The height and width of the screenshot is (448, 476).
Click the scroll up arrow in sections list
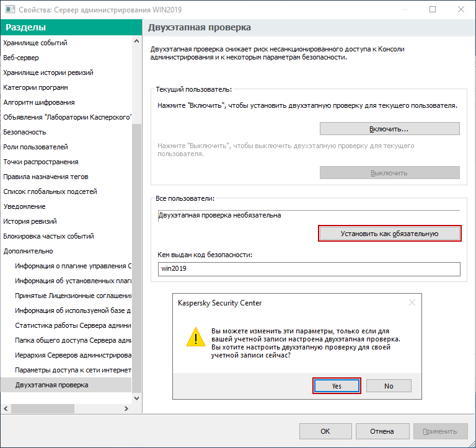[136, 41]
